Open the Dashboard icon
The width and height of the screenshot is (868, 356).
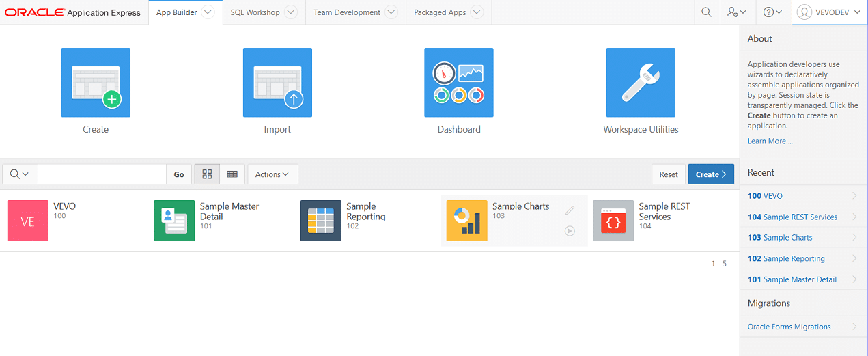[459, 82]
